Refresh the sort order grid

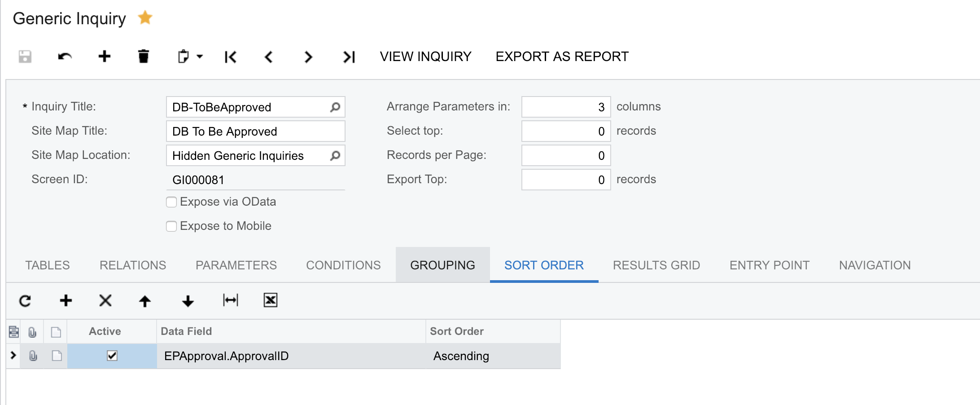click(25, 300)
